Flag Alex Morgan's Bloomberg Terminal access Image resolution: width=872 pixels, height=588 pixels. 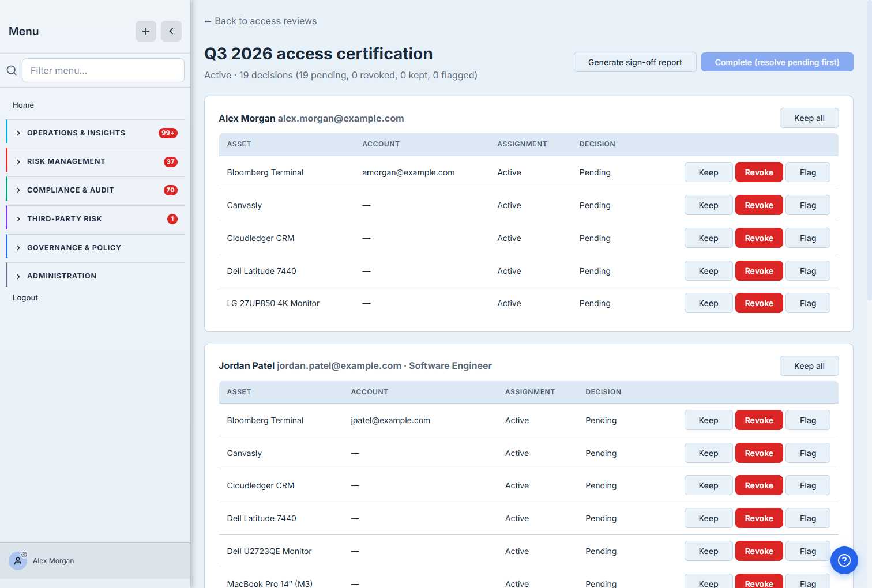(x=808, y=172)
